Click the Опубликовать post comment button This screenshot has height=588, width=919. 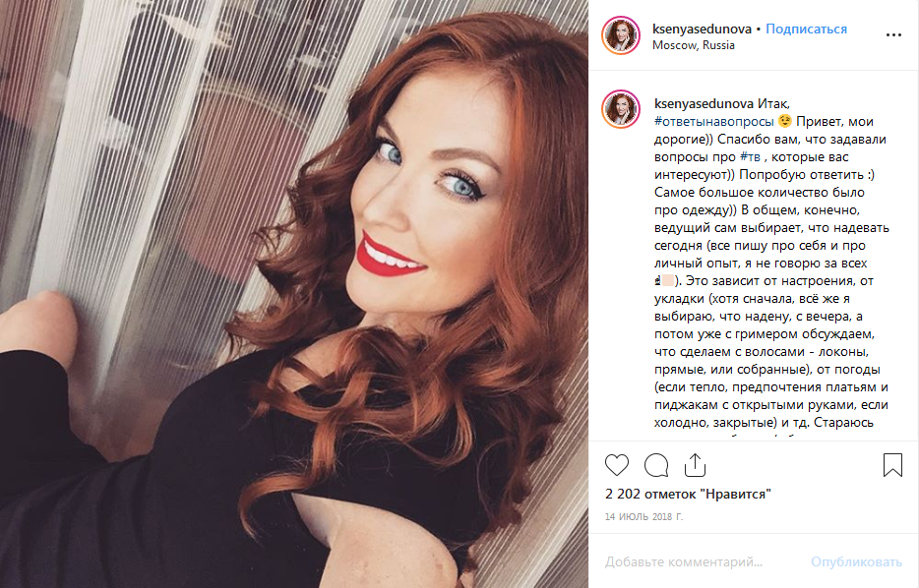(x=856, y=561)
